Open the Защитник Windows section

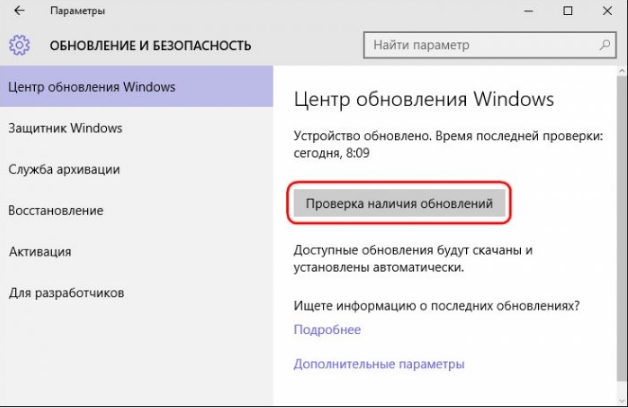(x=65, y=128)
